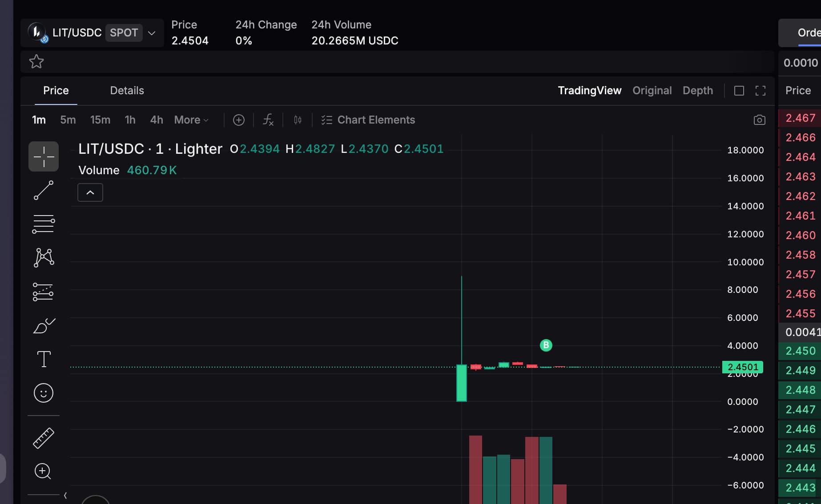Select the crosshair cursor tool
This screenshot has height=504, width=821.
tap(44, 156)
